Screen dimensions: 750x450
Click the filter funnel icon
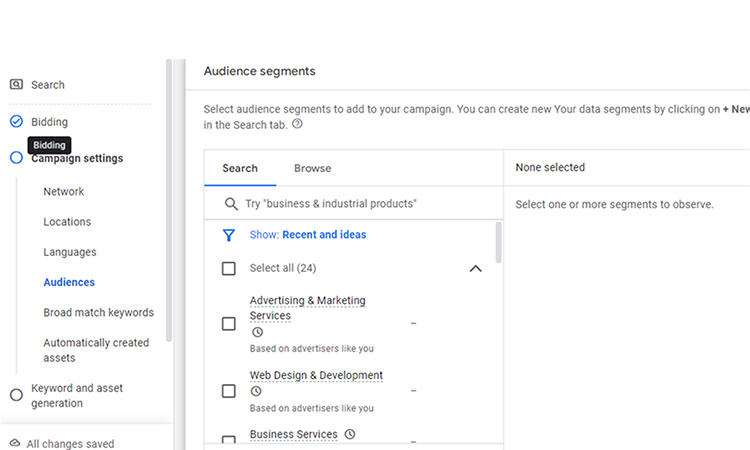[x=229, y=235]
